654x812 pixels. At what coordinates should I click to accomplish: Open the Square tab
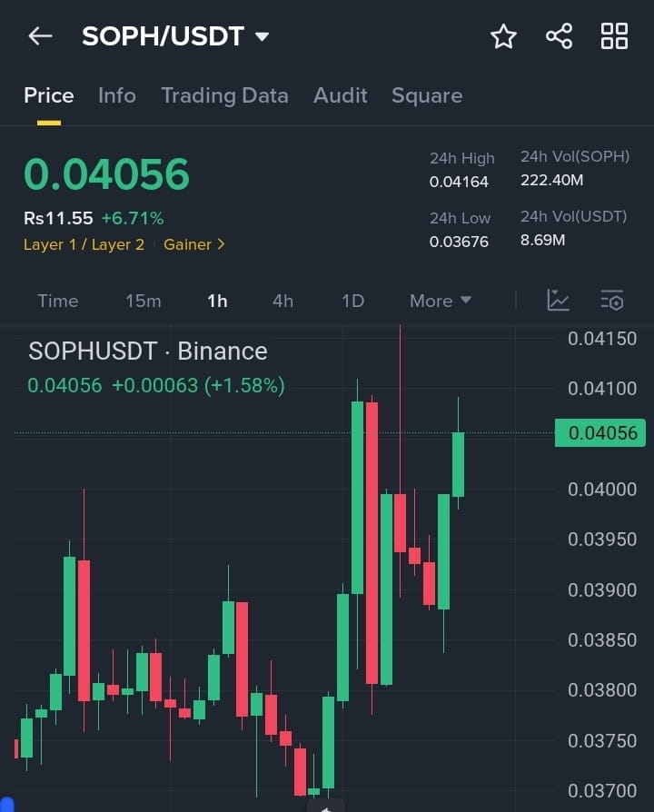point(427,95)
